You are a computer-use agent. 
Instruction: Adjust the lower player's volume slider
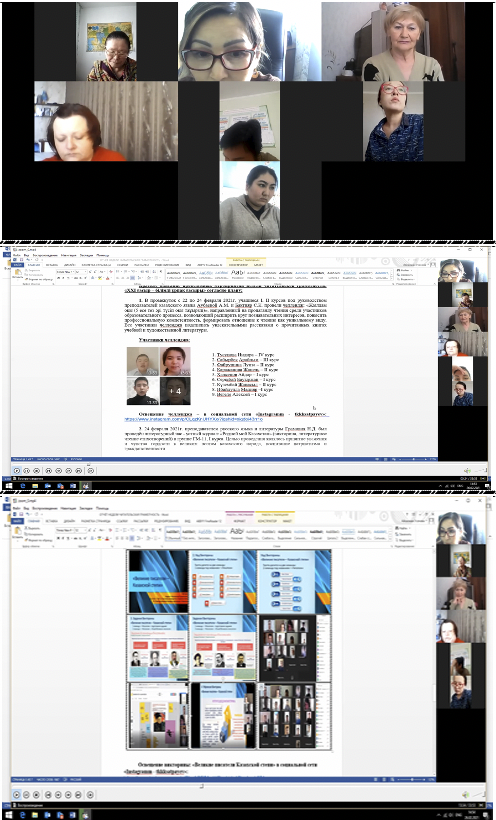tap(479, 794)
